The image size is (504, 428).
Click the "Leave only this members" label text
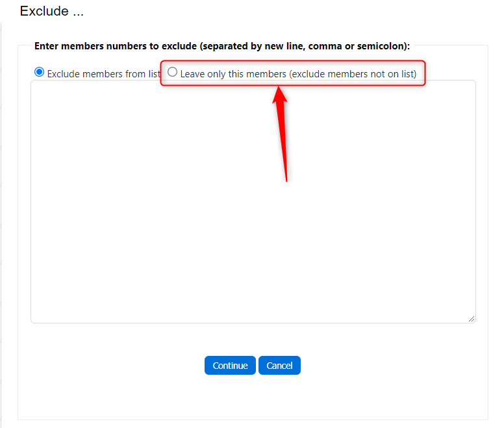[233, 74]
